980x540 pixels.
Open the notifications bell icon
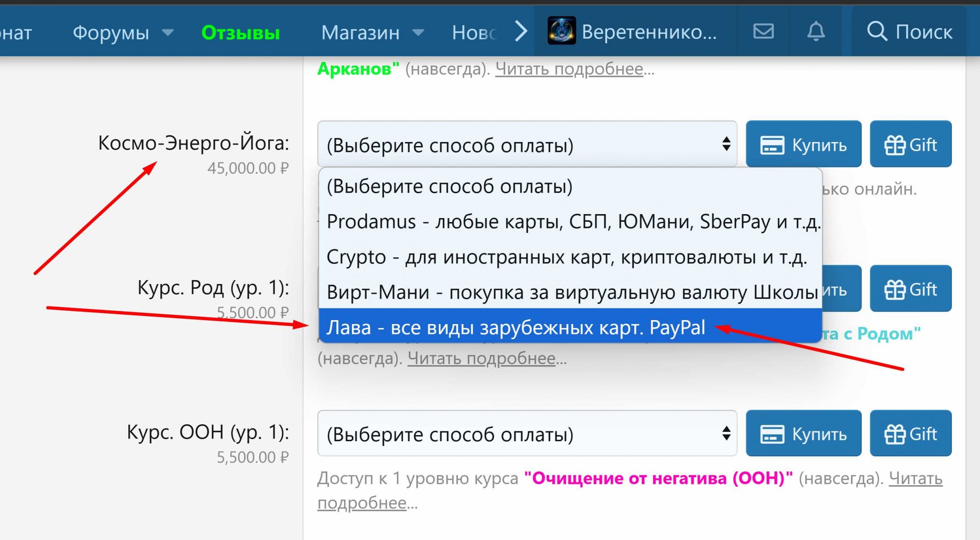pyautogui.click(x=816, y=32)
